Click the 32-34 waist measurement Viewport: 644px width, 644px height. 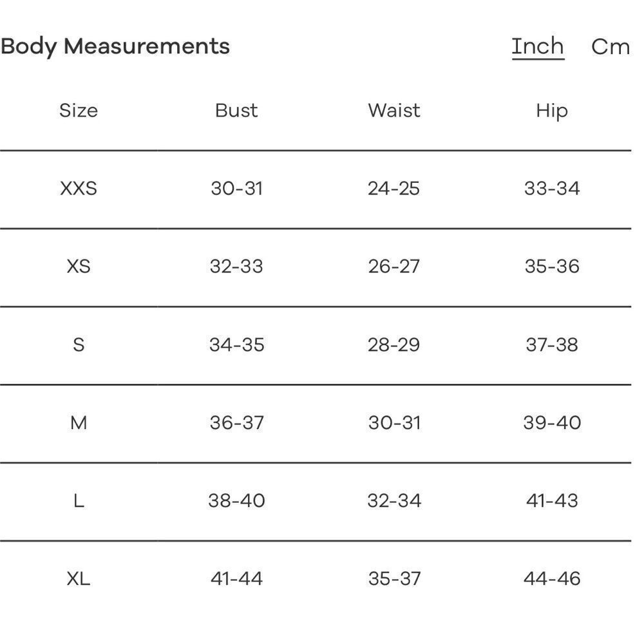point(394,500)
